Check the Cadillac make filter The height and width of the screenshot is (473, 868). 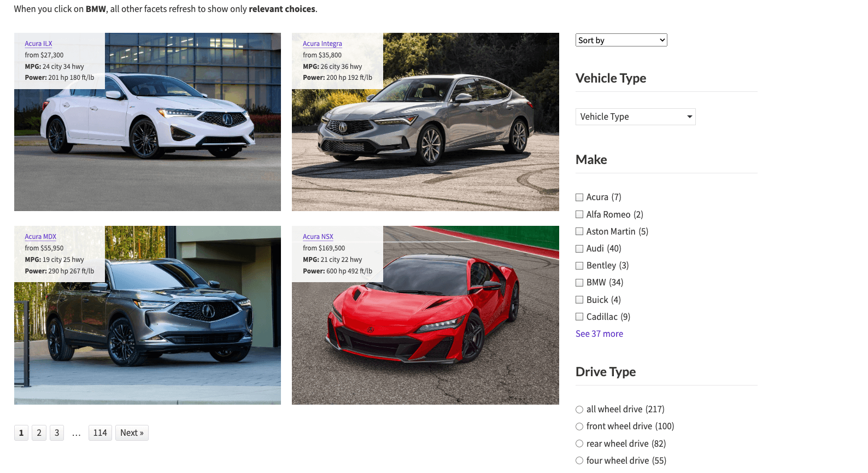[x=579, y=317]
